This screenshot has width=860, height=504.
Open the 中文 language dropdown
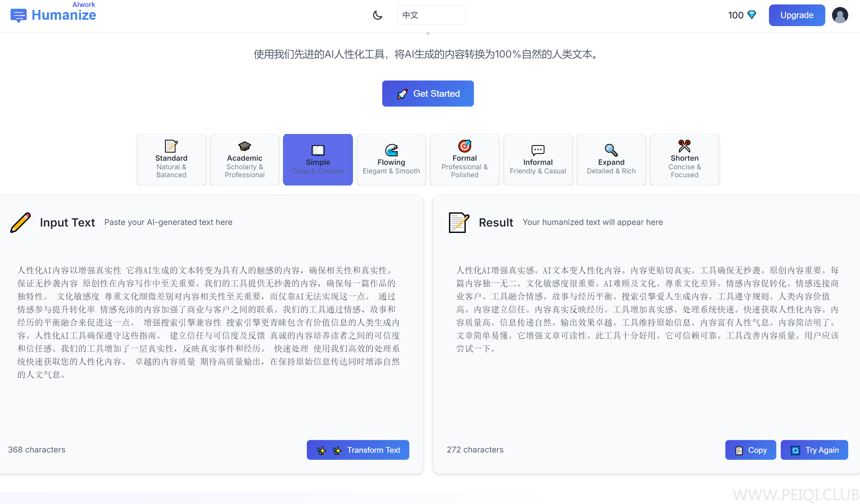(431, 15)
